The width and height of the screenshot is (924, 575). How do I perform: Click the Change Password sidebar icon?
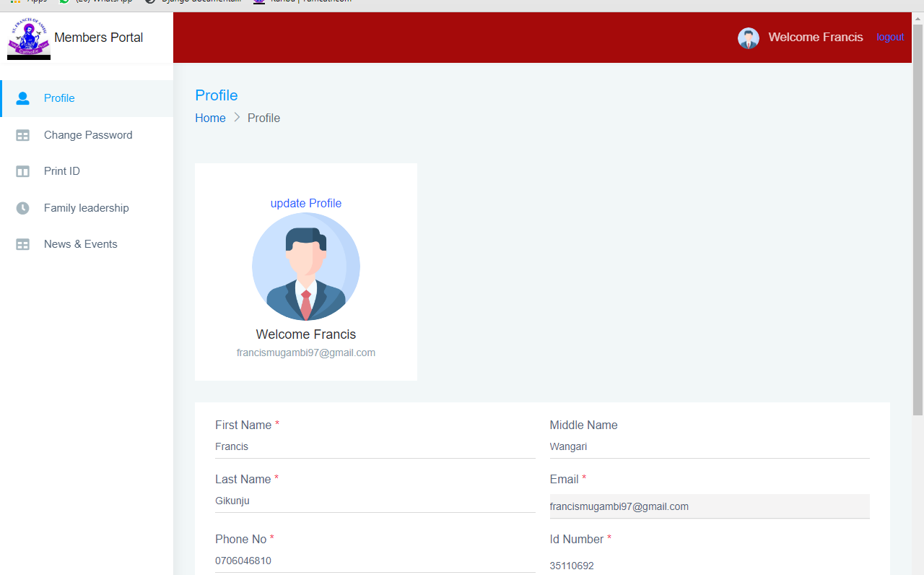click(x=23, y=135)
